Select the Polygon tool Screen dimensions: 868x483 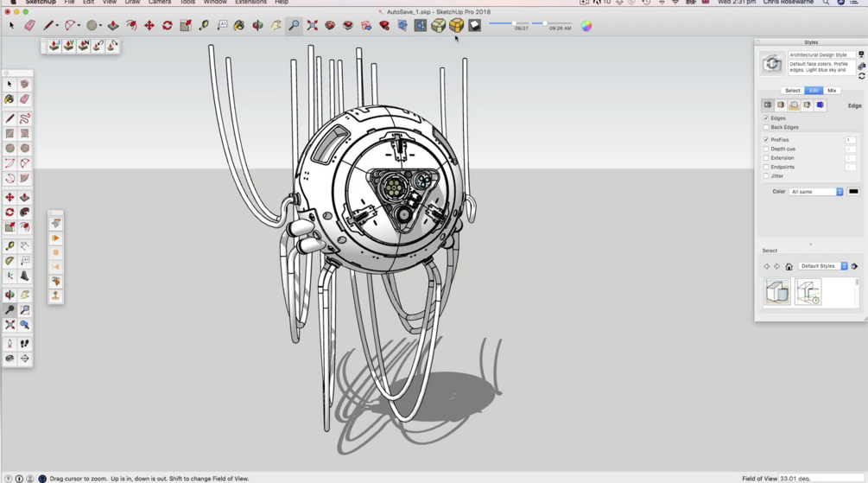point(24,149)
